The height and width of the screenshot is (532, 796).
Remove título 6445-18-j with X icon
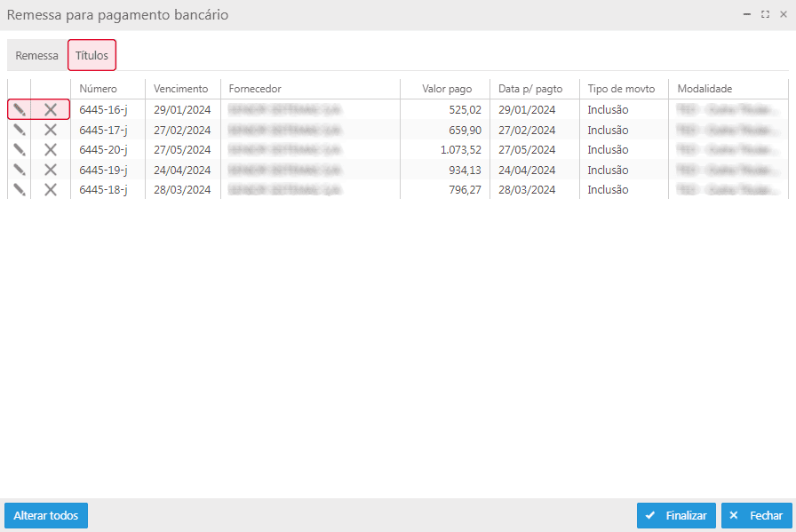pyautogui.click(x=51, y=189)
